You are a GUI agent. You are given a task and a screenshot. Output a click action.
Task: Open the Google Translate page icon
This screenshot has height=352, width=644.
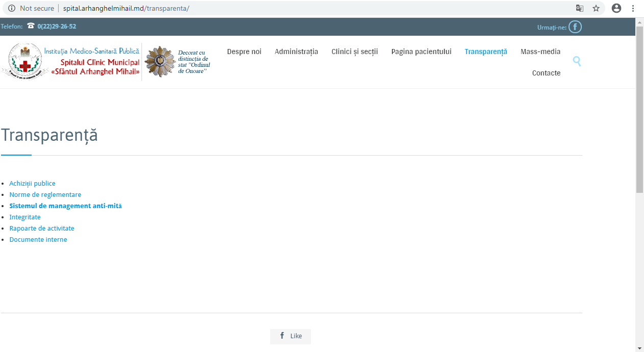(x=580, y=8)
